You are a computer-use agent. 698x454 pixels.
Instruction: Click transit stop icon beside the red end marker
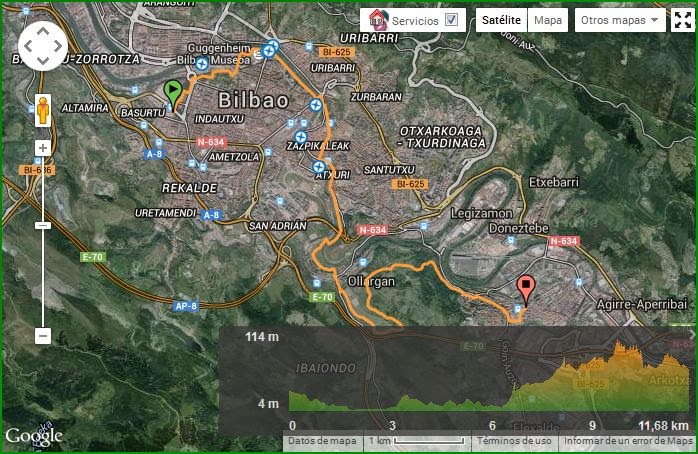(517, 308)
